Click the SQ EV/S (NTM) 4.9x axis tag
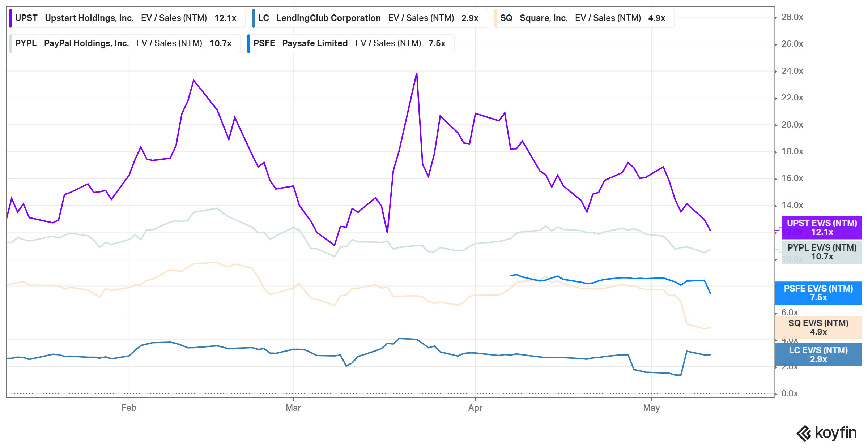The width and height of the screenshot is (868, 448). click(x=818, y=328)
